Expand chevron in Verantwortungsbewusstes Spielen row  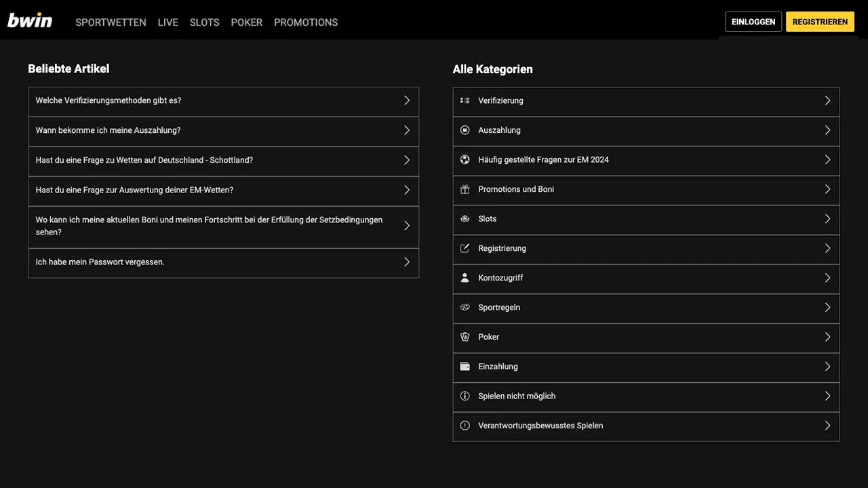(x=827, y=426)
